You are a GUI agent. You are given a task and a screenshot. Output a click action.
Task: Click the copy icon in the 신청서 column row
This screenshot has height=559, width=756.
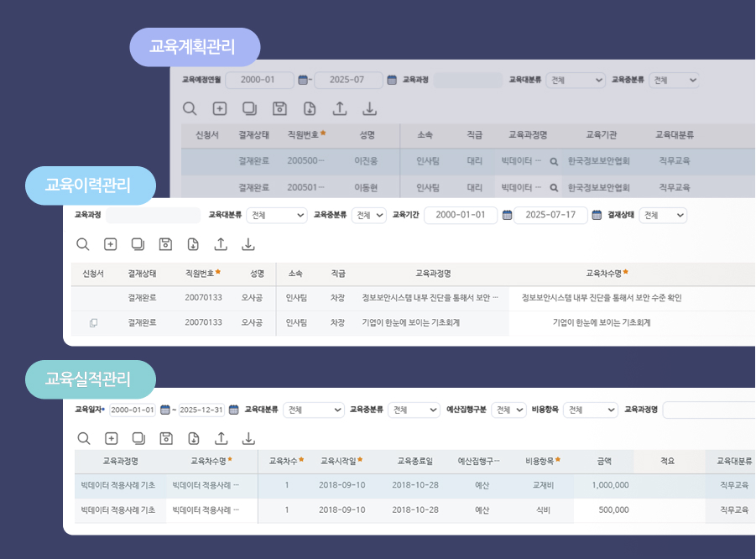click(x=93, y=321)
